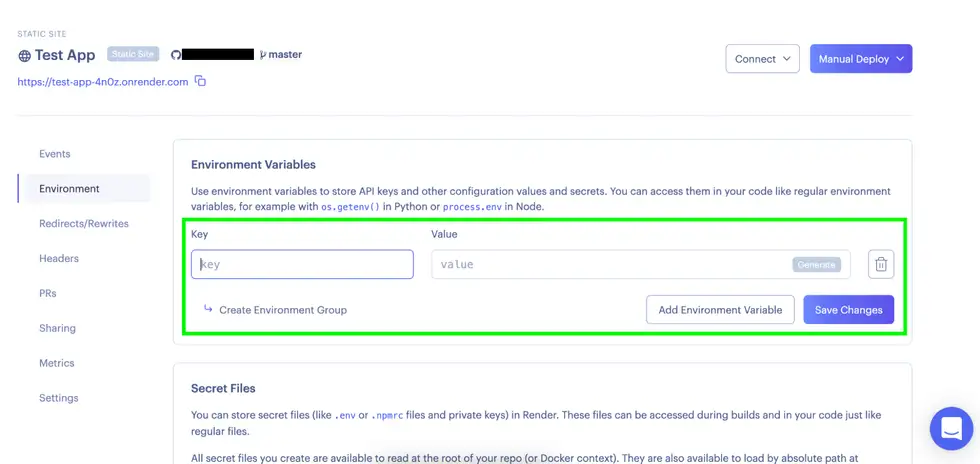Click the Value column label
The width and height of the screenshot is (980, 464).
tap(444, 235)
